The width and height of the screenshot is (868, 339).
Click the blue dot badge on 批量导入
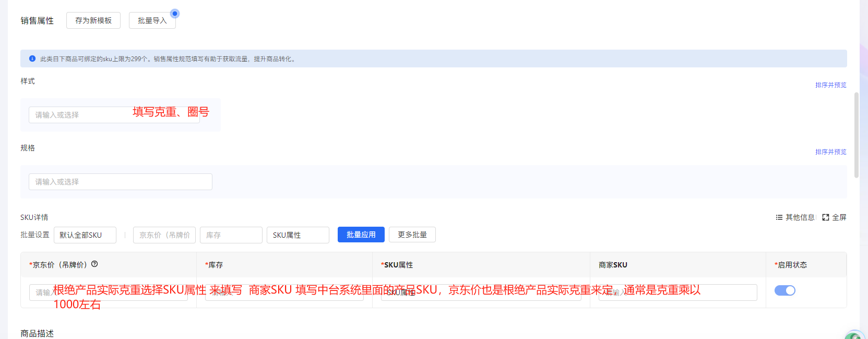175,14
